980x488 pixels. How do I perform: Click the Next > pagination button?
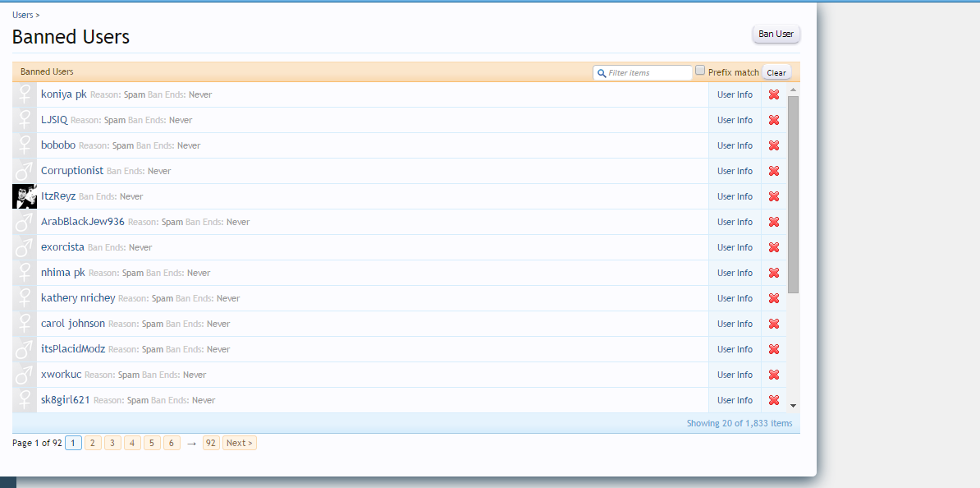pyautogui.click(x=239, y=443)
